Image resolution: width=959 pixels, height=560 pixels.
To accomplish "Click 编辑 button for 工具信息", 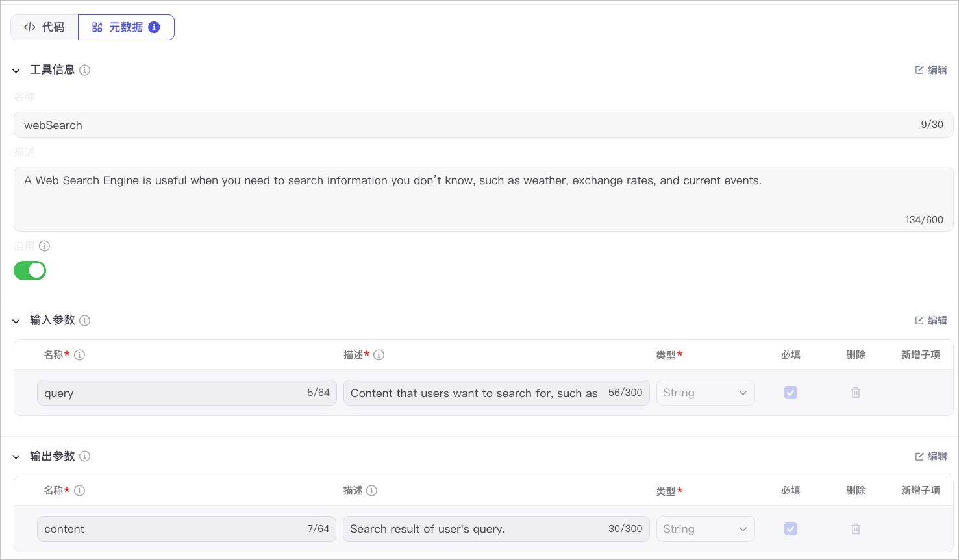I will click(x=931, y=70).
